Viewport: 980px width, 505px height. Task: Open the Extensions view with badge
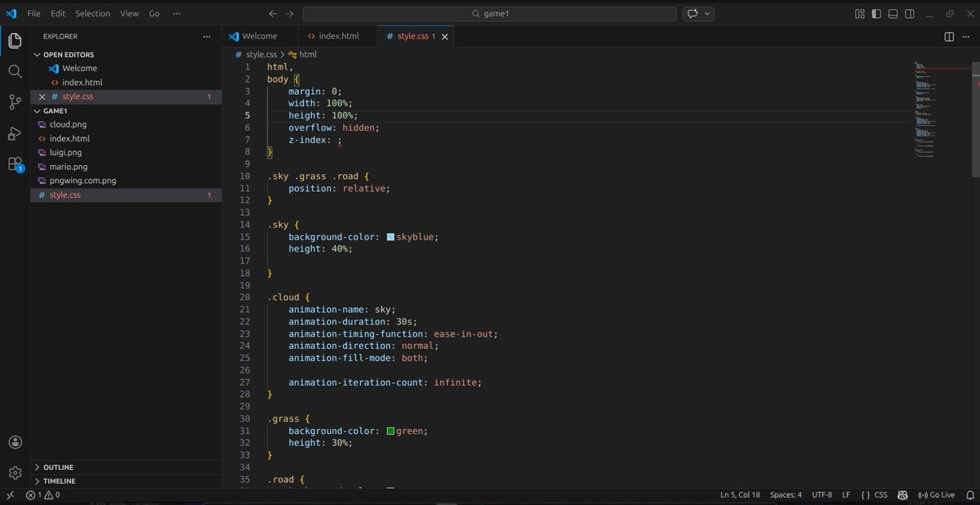pos(15,164)
